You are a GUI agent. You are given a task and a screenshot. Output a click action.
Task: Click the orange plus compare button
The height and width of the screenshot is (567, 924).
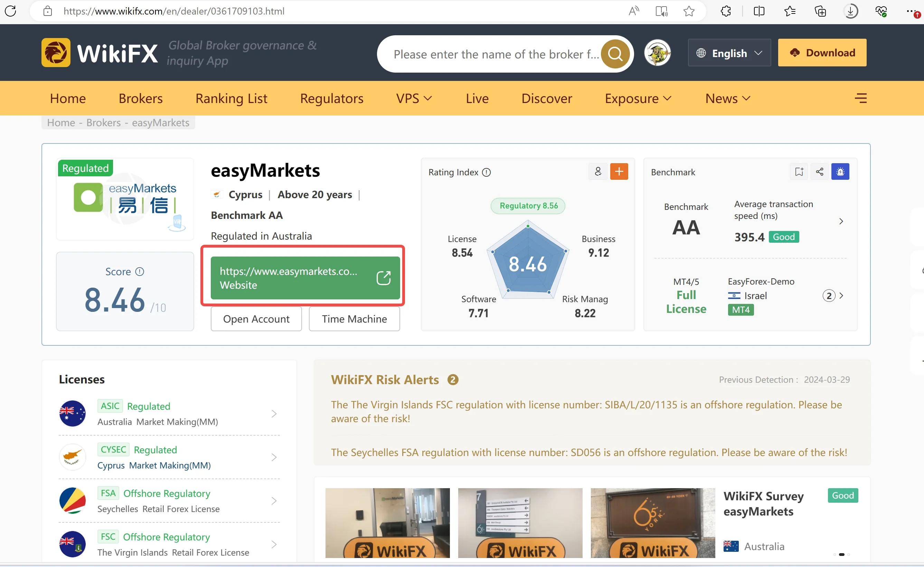(x=619, y=171)
